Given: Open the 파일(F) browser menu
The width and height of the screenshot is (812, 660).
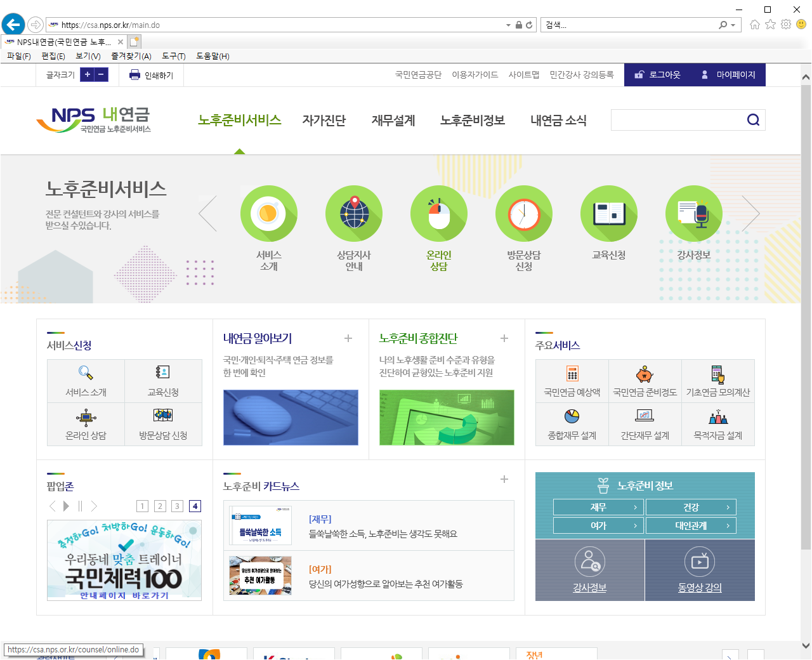Looking at the screenshot, I should 19,56.
